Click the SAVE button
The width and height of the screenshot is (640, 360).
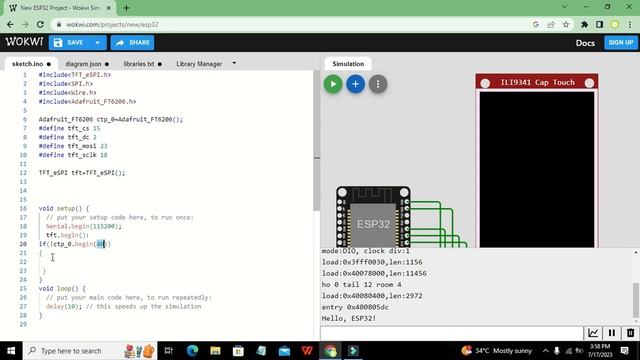(x=69, y=42)
